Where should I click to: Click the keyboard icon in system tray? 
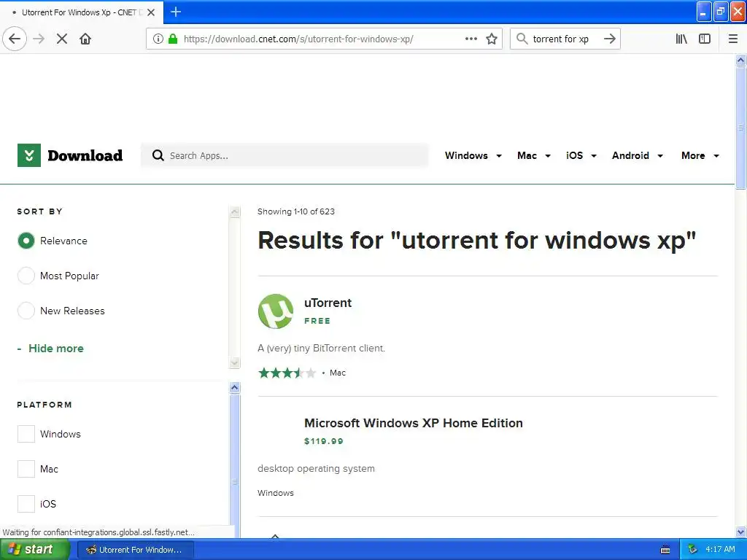coord(665,550)
